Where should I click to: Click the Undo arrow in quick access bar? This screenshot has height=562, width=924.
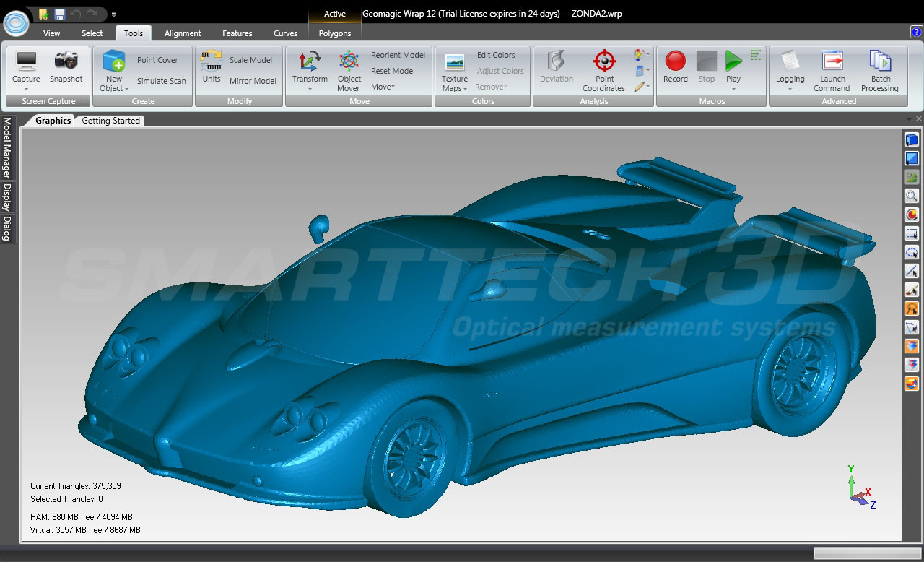pyautogui.click(x=76, y=14)
